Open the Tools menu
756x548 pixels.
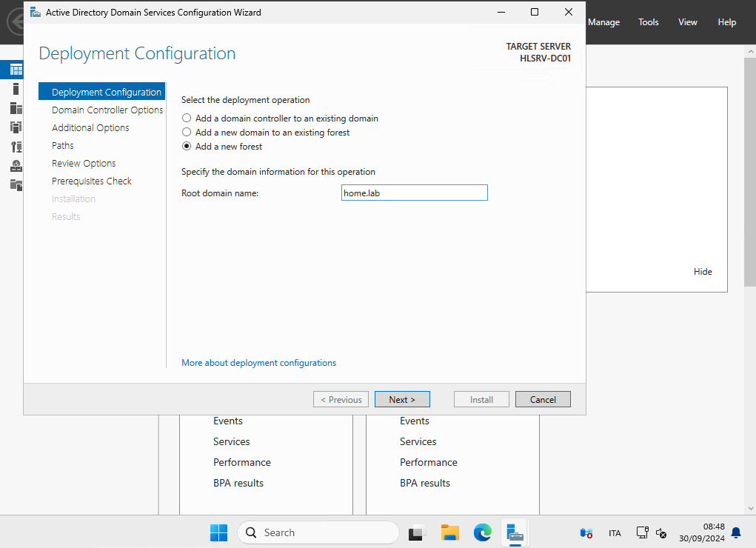point(648,22)
